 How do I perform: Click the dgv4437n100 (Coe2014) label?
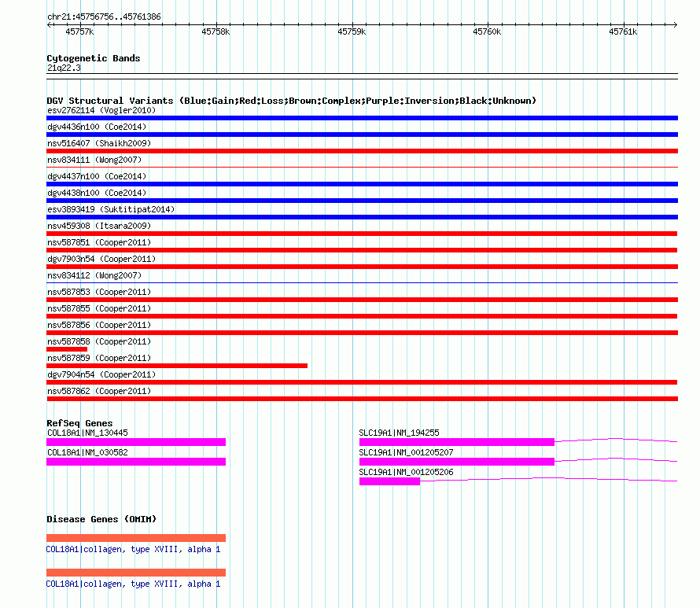(x=97, y=176)
